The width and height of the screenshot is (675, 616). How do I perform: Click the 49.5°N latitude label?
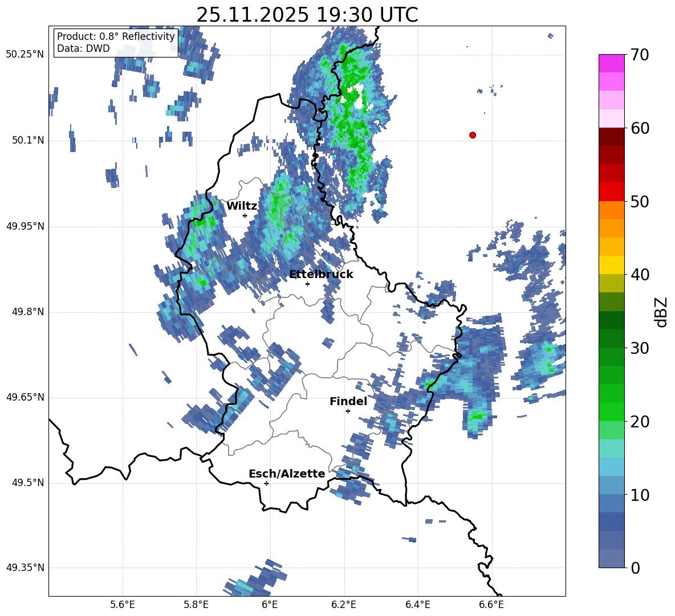coord(28,483)
